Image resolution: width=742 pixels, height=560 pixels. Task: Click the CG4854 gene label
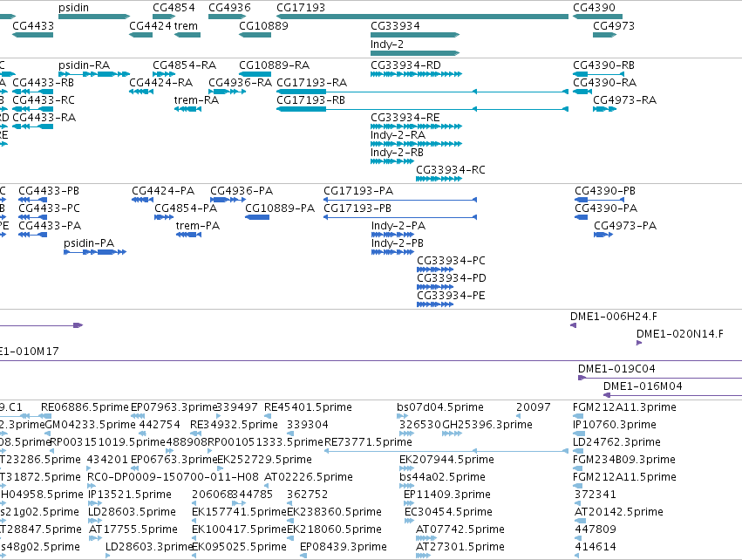click(174, 8)
